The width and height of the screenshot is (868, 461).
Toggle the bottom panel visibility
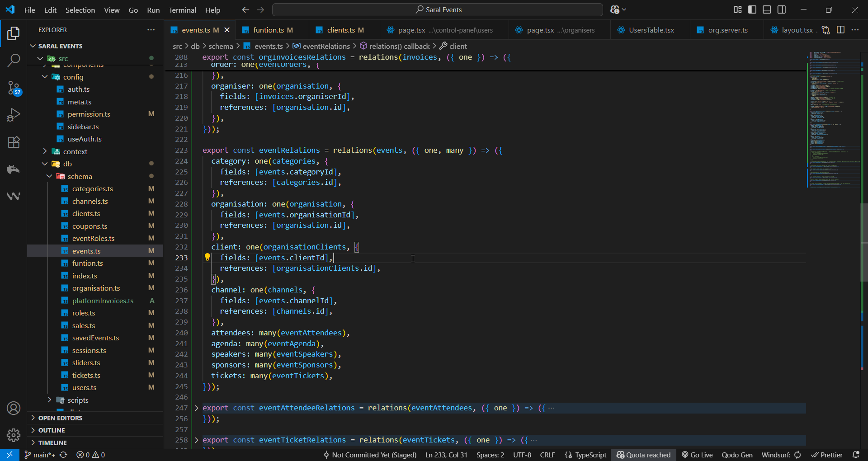point(767,9)
